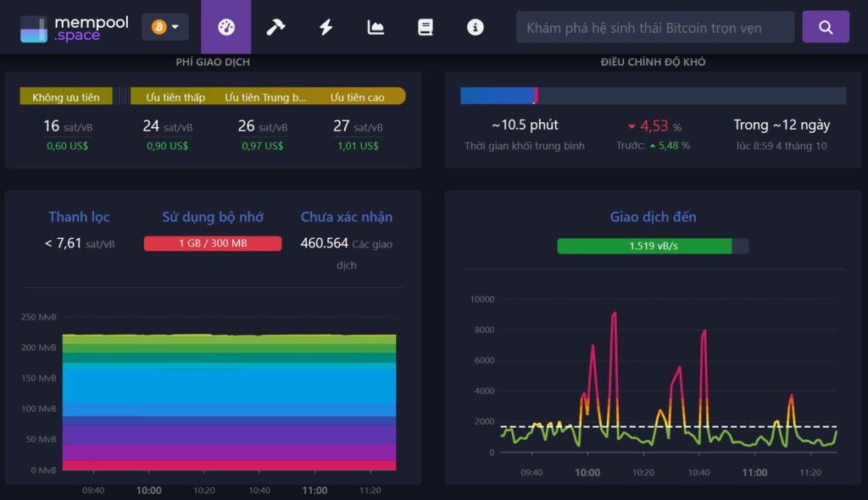
Task: Open the 'Sử dụng bộ nhớ' heading link
Action: coord(213,216)
